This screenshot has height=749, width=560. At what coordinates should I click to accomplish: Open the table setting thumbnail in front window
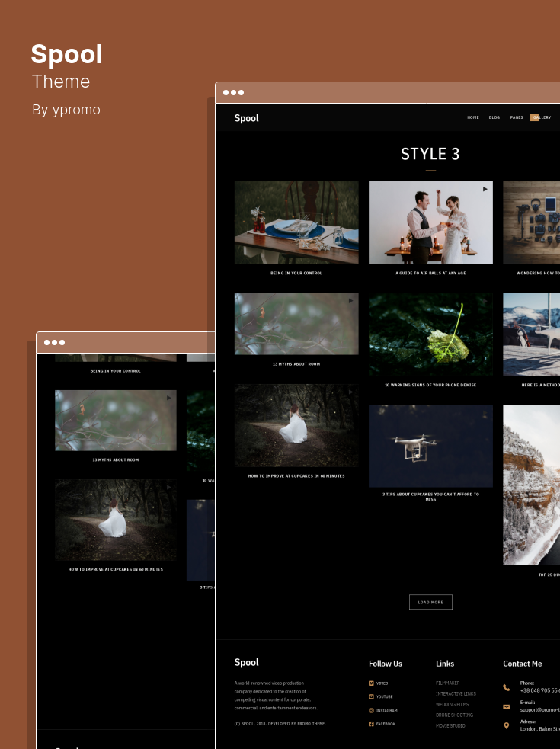pos(296,222)
